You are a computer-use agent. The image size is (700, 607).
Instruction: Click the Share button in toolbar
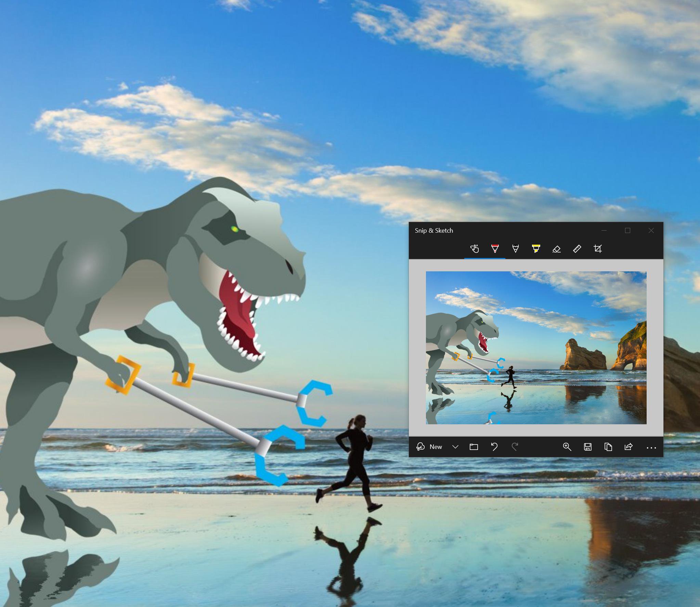(630, 446)
